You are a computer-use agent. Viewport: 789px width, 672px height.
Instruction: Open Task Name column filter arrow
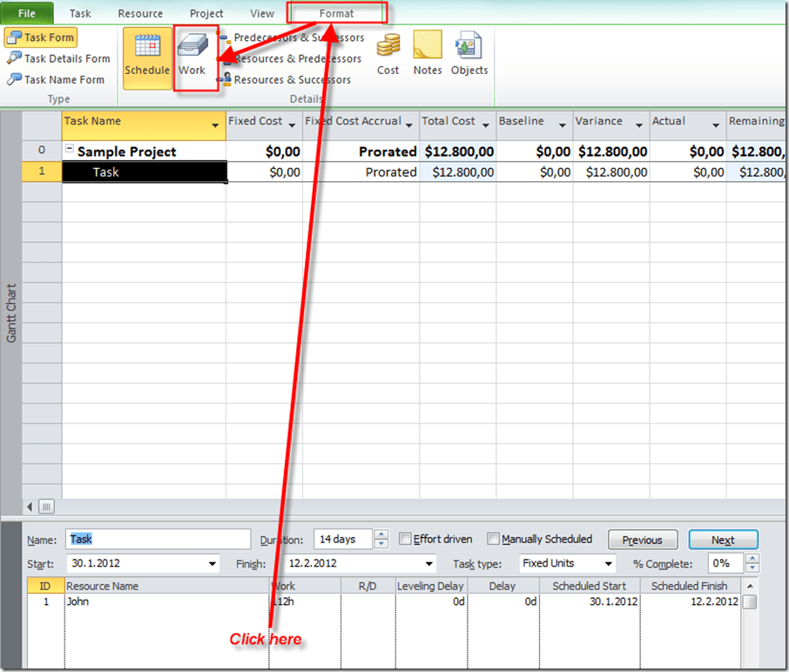[215, 127]
